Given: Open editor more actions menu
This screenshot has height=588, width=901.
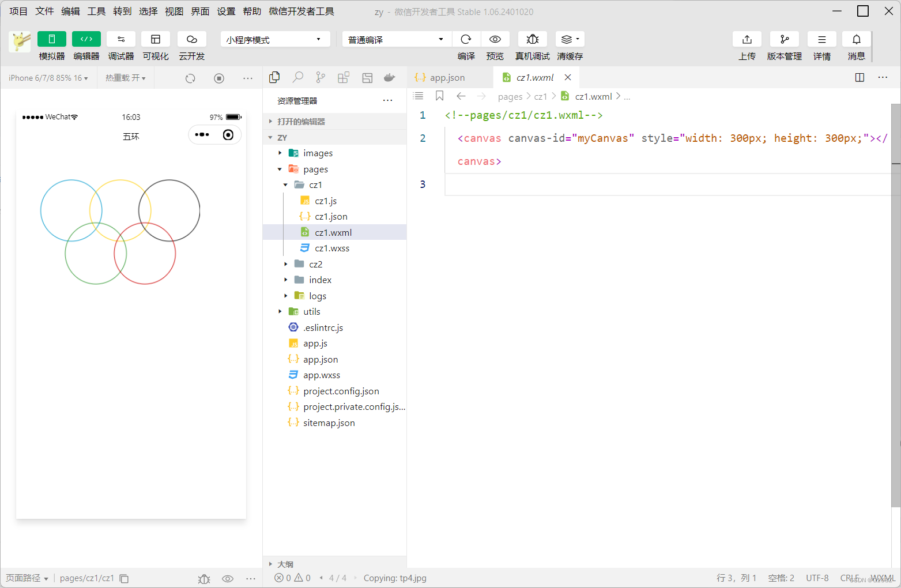Looking at the screenshot, I should (x=883, y=78).
